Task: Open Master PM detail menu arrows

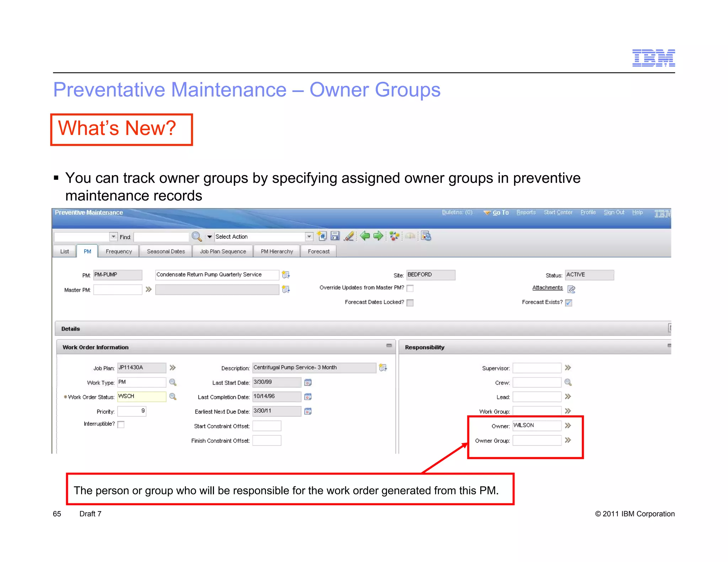Action: 149,290
